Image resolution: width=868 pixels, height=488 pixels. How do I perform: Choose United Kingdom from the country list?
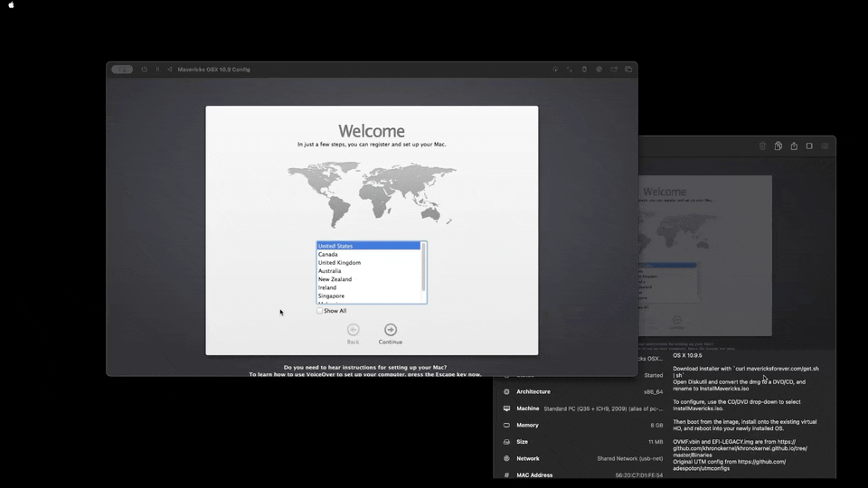coord(339,263)
